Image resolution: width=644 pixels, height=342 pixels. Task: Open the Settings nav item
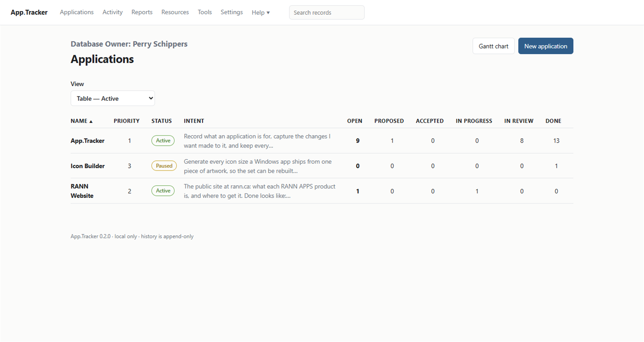232,12
